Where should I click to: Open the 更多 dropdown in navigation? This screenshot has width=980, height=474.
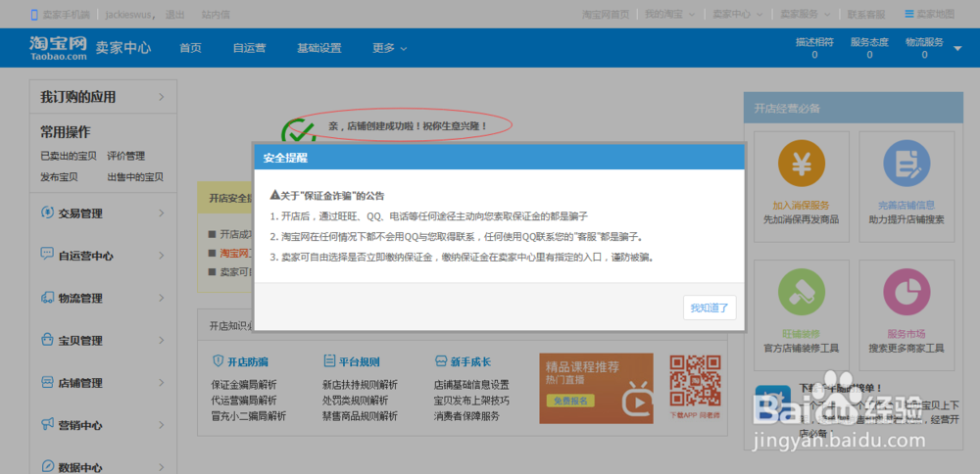[390, 48]
